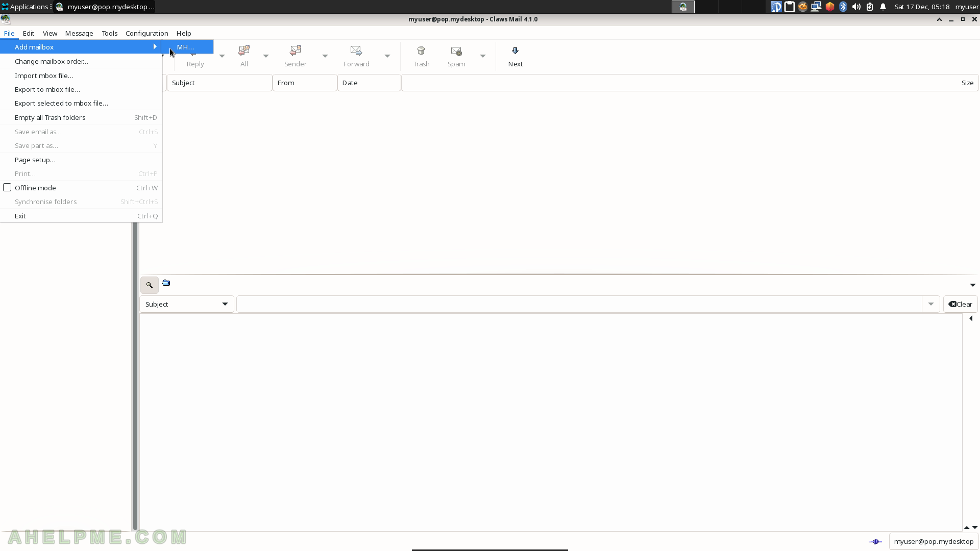This screenshot has width=980, height=551.
Task: Open the Applications system menu
Action: (x=25, y=7)
